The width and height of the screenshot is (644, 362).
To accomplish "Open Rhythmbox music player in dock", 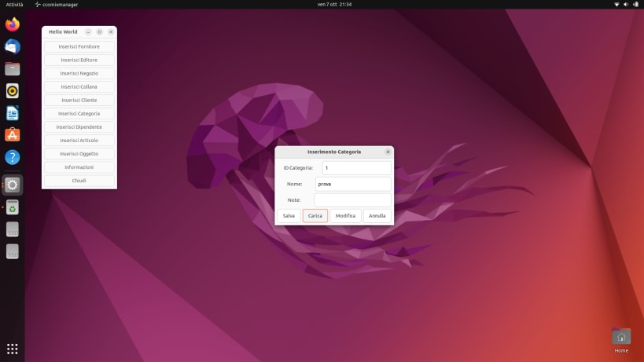I will coord(13,91).
